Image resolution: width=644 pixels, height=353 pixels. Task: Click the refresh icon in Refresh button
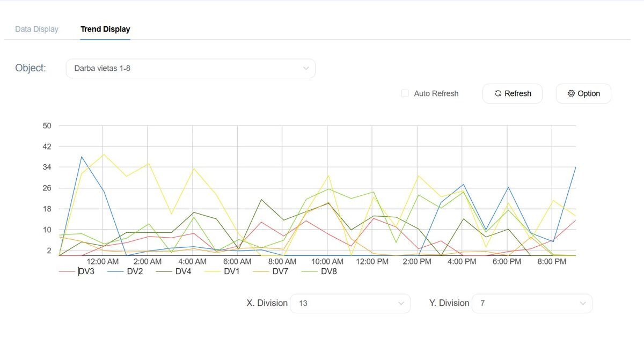point(497,93)
